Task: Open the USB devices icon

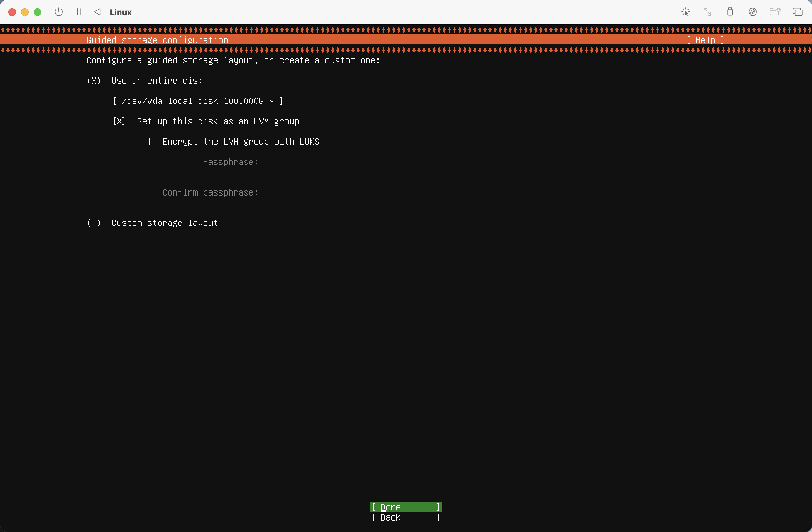Action: tap(730, 12)
